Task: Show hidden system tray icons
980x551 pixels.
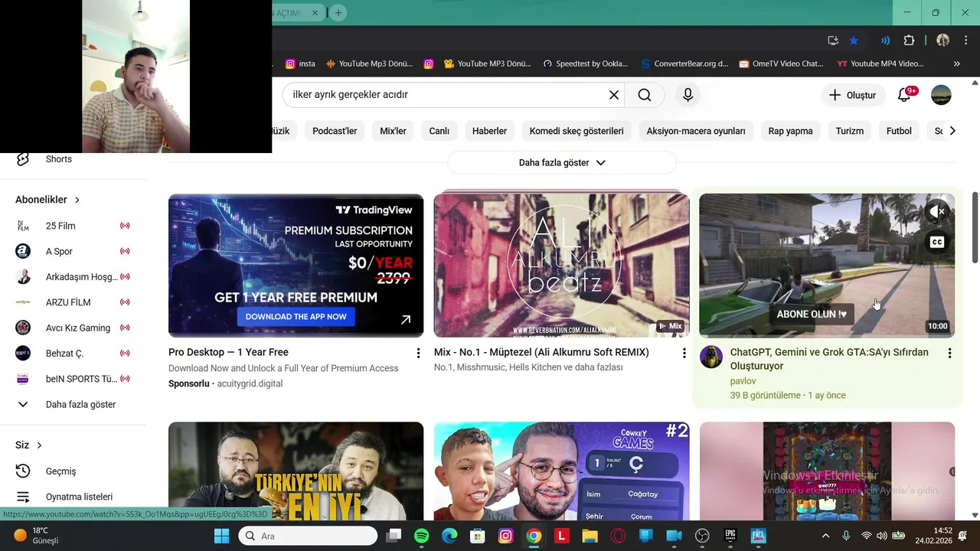Action: [x=825, y=536]
